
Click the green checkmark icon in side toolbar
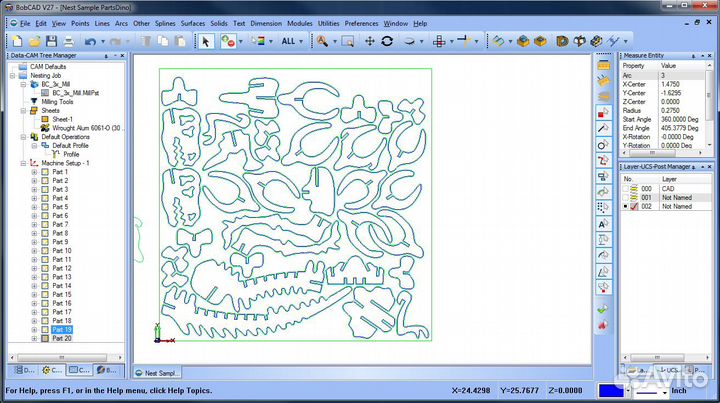point(603,310)
